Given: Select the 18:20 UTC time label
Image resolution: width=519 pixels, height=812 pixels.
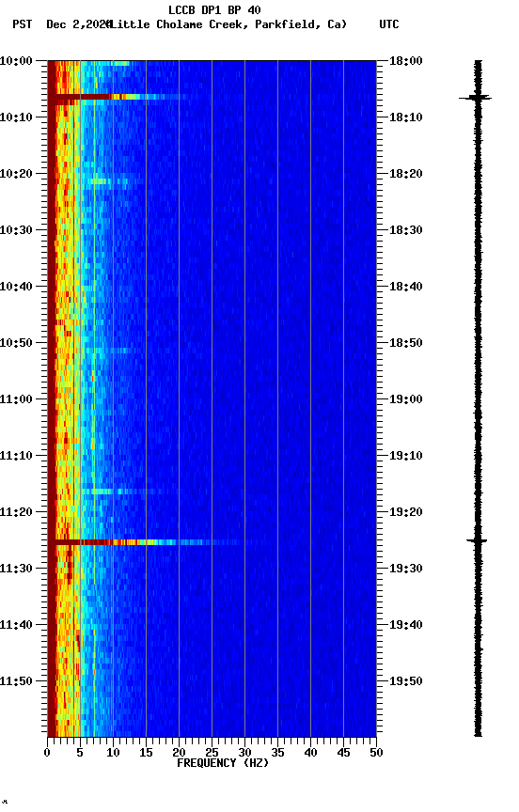Looking at the screenshot, I should (406, 174).
